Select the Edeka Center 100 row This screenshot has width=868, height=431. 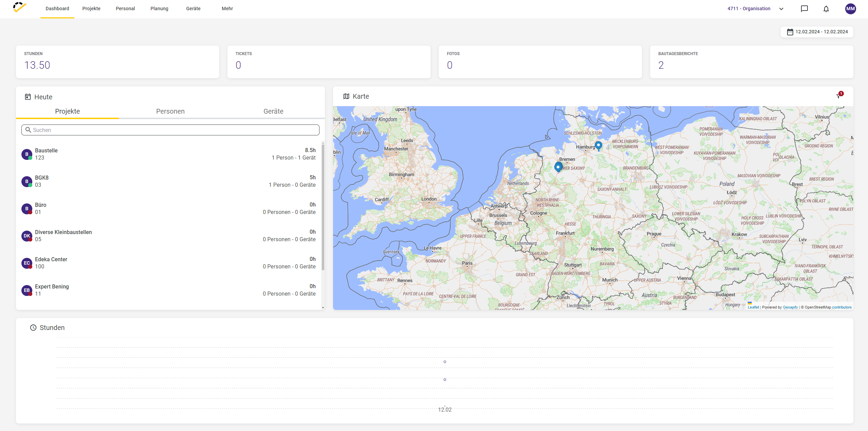coord(169,263)
